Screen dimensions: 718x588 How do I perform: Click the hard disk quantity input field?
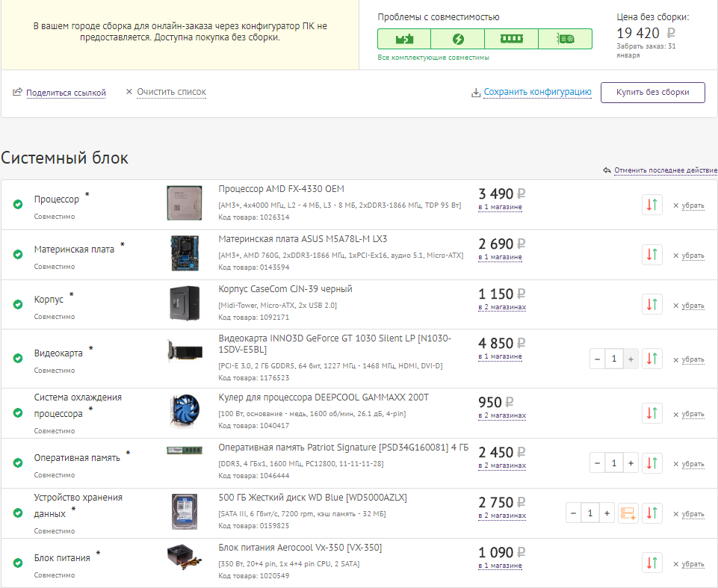590,513
